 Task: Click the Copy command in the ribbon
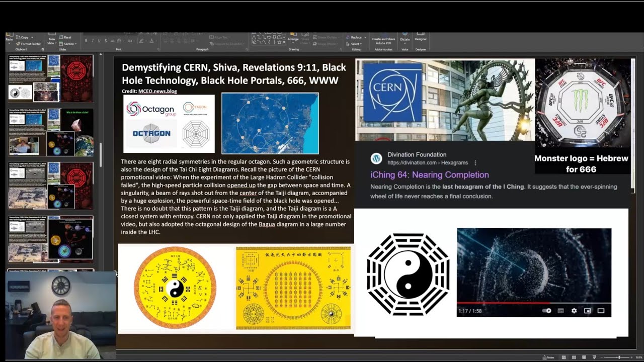(24, 38)
